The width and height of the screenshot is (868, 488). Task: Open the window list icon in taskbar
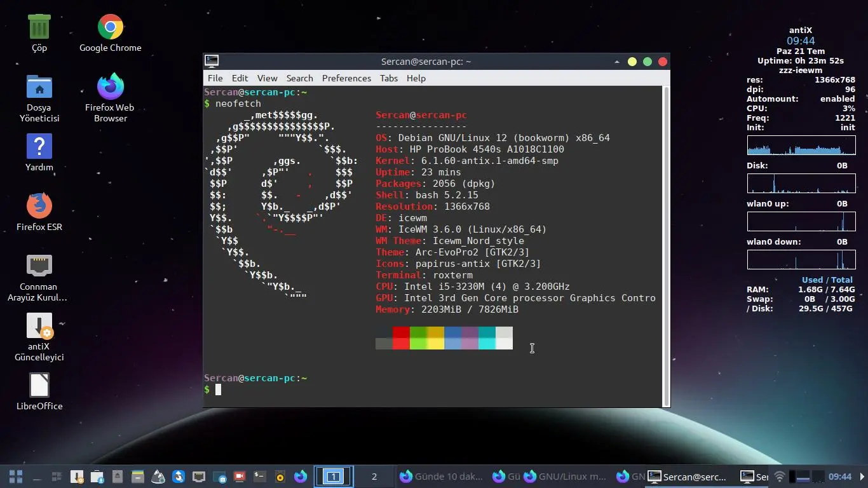(57, 477)
